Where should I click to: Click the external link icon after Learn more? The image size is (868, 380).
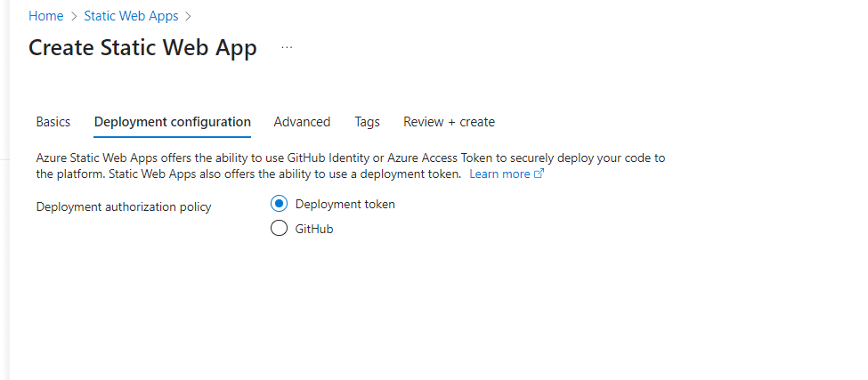tap(539, 174)
